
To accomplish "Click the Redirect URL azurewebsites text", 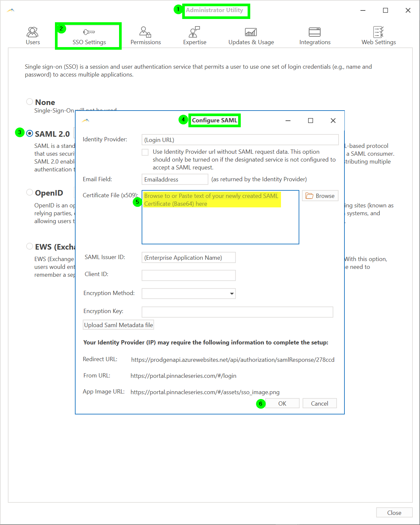I will point(233,359).
